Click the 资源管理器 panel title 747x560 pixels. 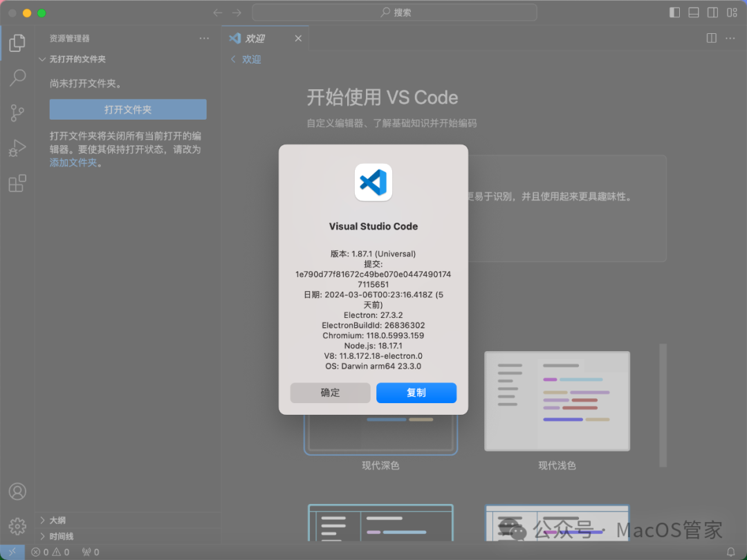pos(70,38)
